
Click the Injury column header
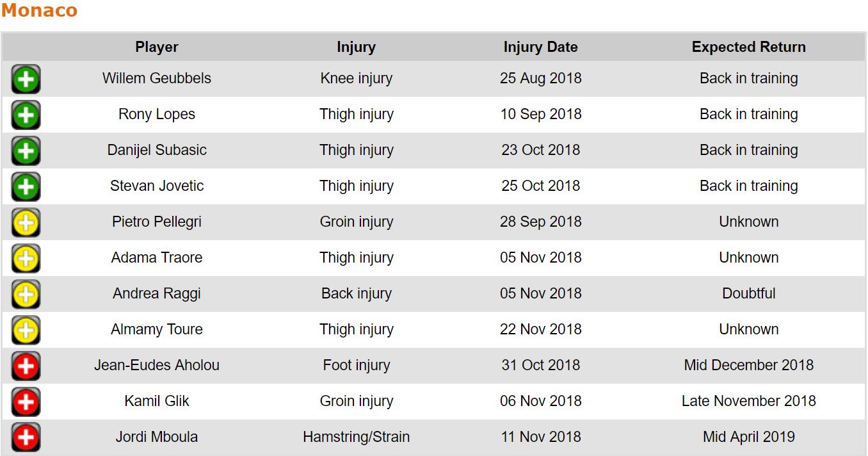coord(356,47)
